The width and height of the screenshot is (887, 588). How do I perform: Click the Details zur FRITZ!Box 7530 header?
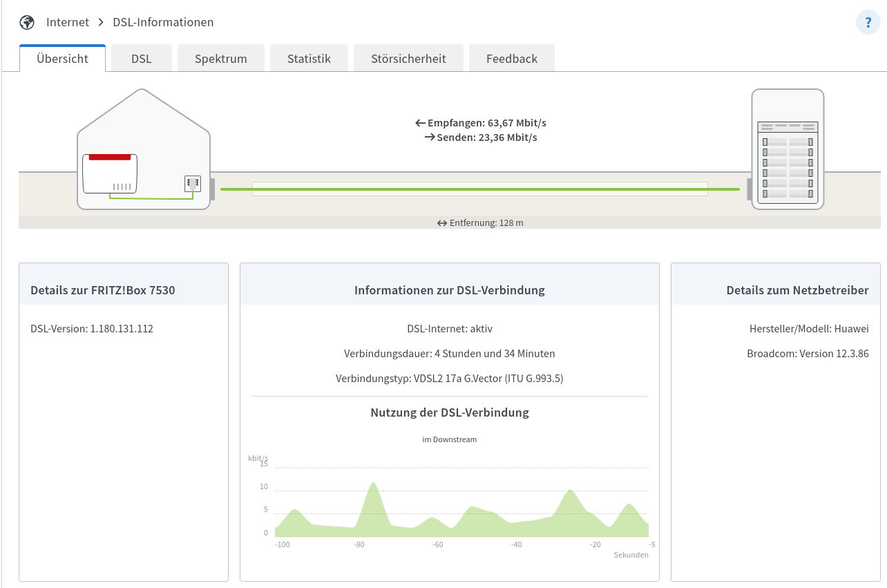tap(103, 290)
